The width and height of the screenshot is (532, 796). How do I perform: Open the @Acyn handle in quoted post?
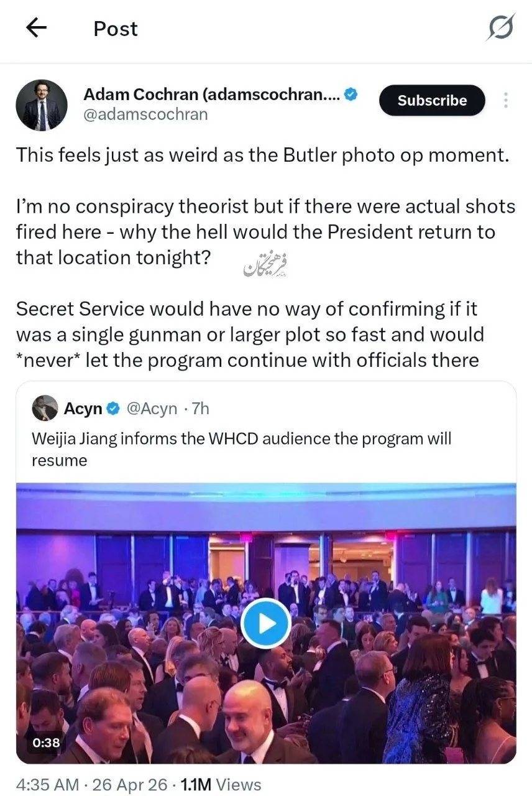[x=152, y=409]
